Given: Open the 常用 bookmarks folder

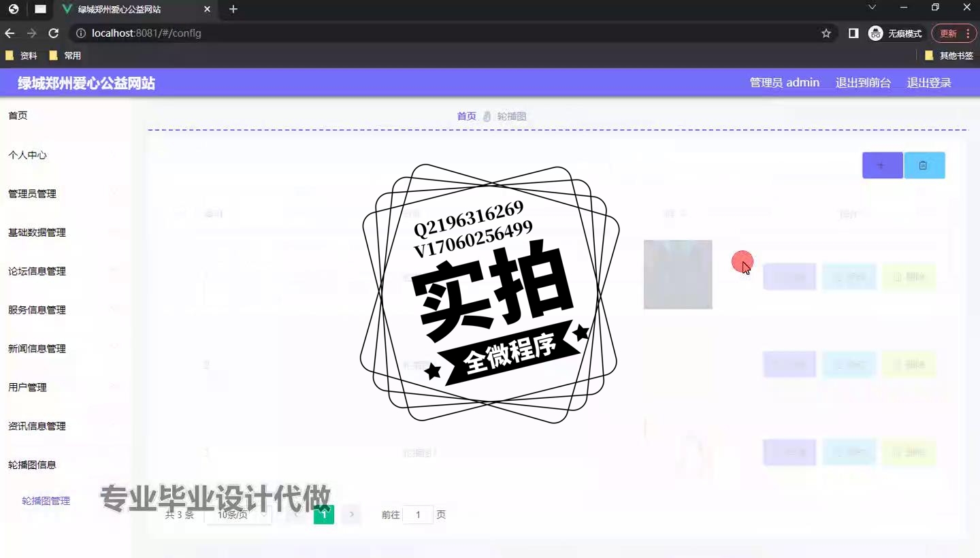Looking at the screenshot, I should tap(65, 56).
